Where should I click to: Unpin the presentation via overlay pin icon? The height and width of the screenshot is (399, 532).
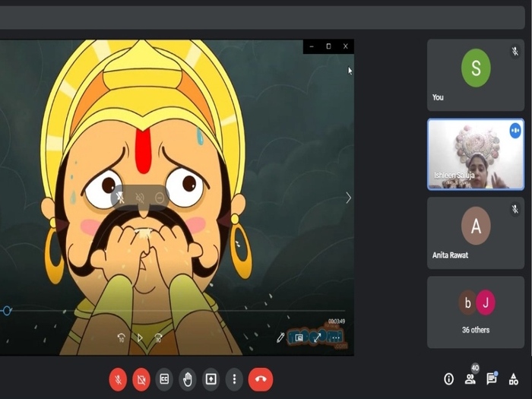[120, 198]
